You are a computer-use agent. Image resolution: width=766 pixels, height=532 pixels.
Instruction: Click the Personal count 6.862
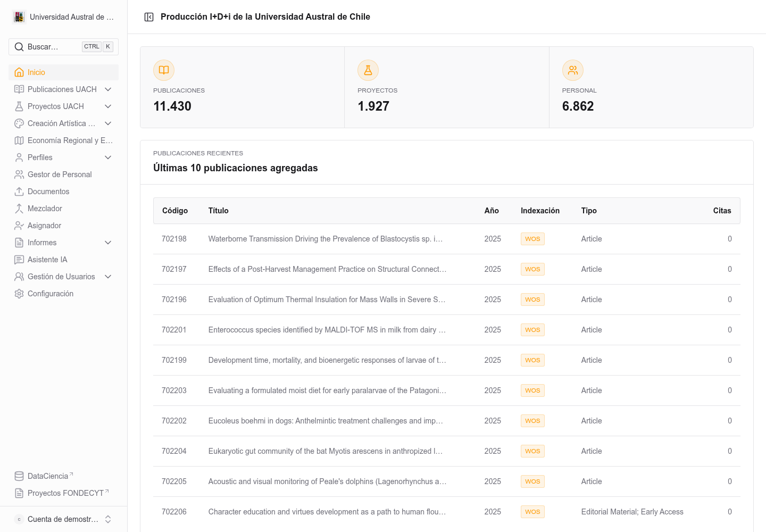(578, 106)
